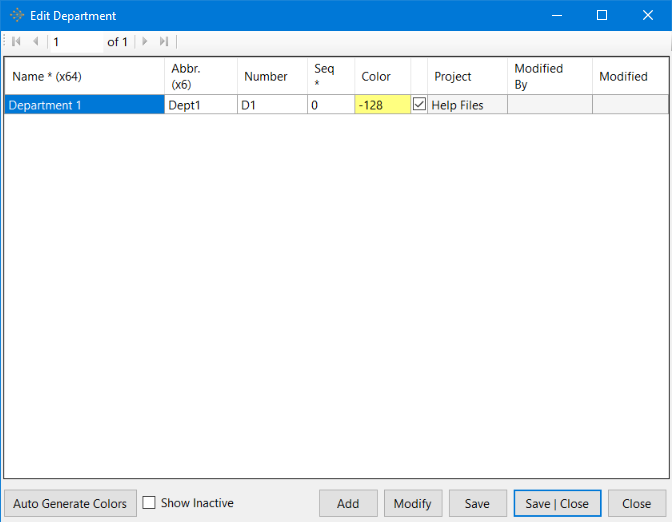Sort by the Color column header
This screenshot has height=522, width=672.
click(382, 76)
